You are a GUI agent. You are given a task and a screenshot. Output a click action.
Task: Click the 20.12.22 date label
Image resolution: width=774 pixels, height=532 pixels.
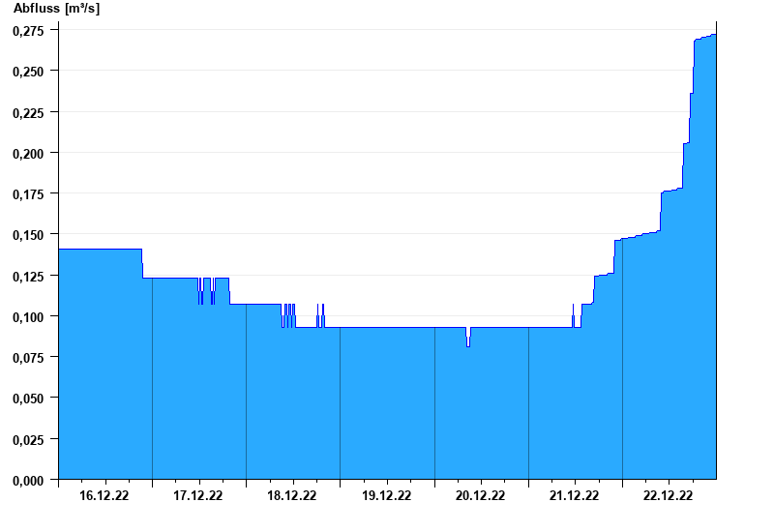480,495
